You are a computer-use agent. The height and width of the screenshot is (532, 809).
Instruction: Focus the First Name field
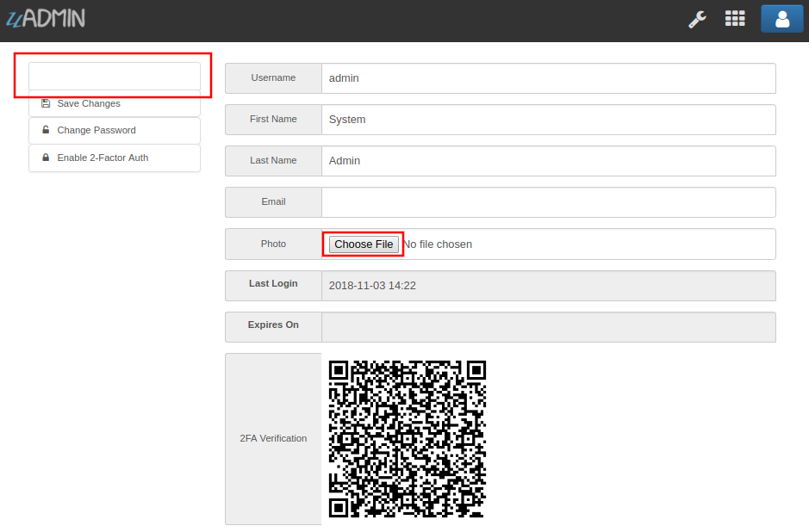point(549,120)
